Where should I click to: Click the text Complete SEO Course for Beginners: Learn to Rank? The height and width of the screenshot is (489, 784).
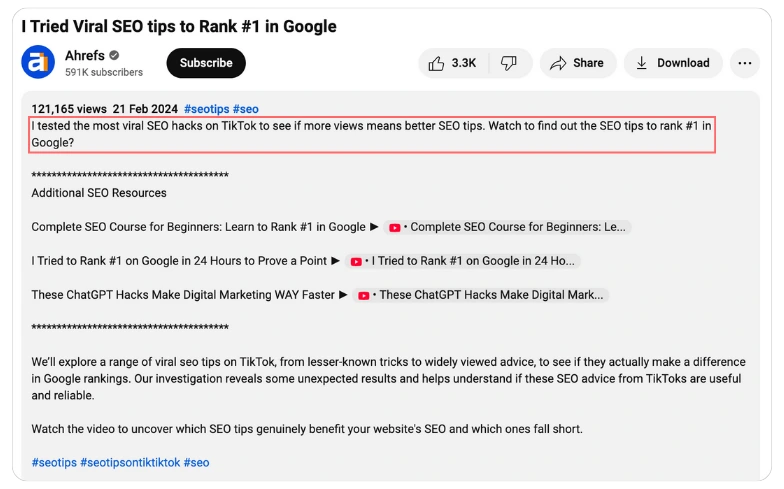coord(198,227)
